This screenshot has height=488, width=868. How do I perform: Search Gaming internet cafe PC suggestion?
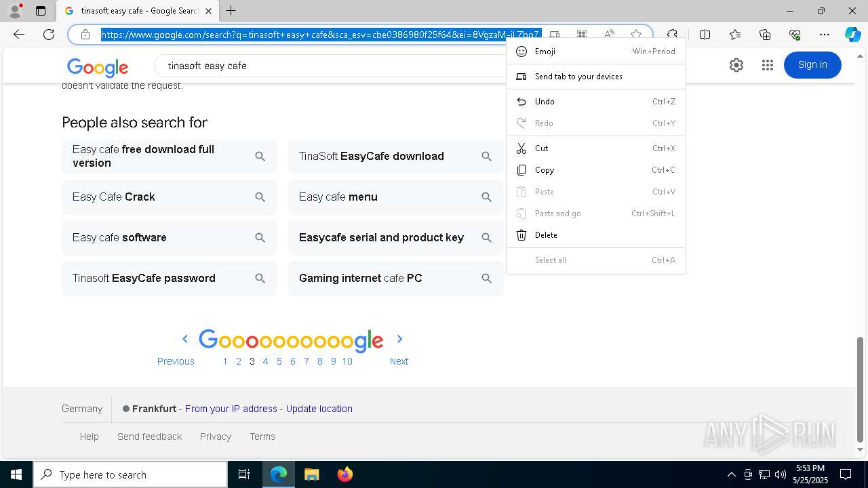pos(396,278)
